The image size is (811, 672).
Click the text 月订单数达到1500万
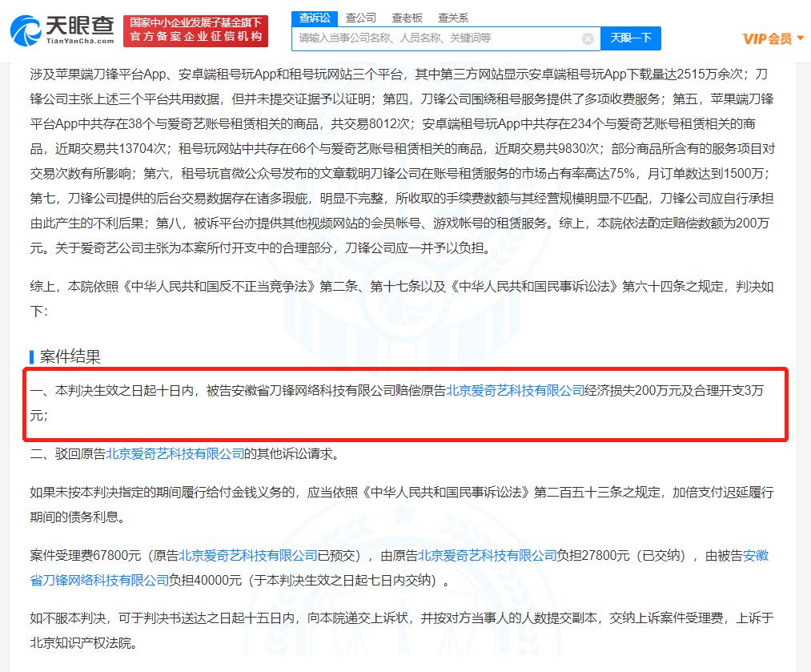click(x=705, y=173)
